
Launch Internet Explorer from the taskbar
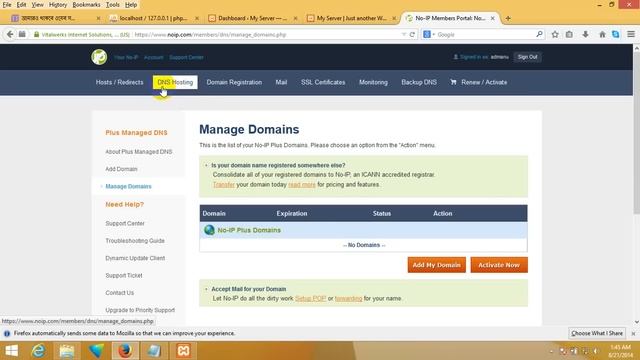38,351
